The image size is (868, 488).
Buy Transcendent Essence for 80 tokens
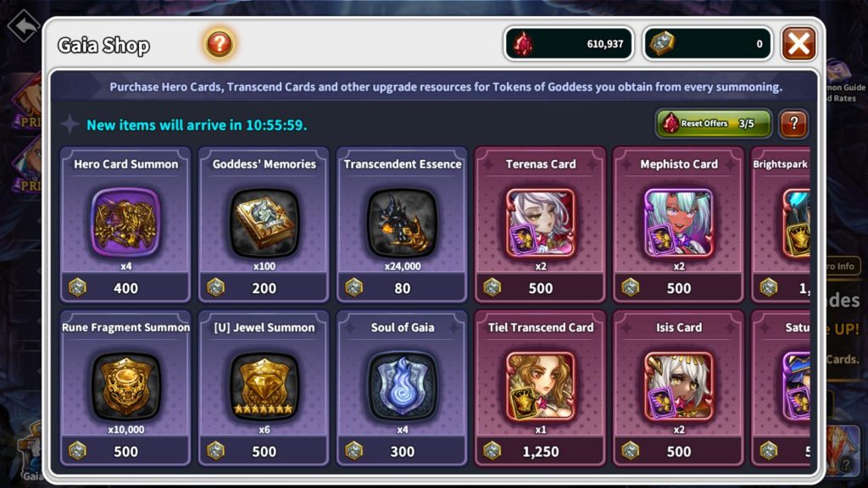pos(403,288)
